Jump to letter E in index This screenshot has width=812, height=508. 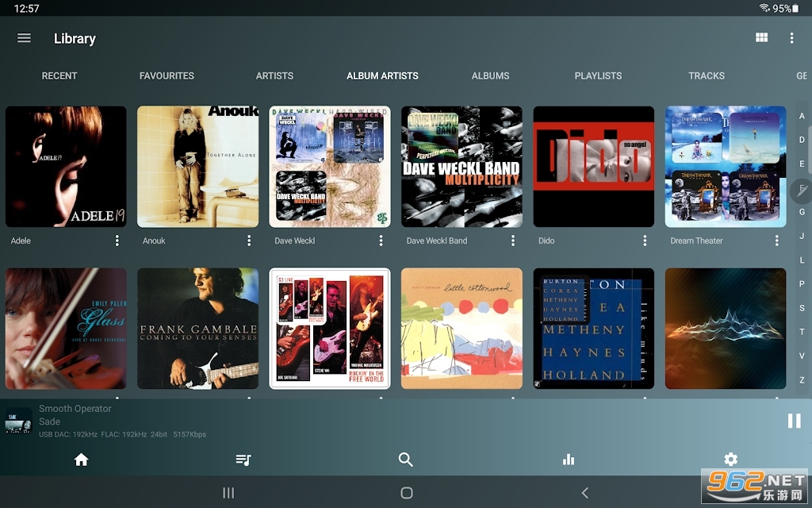pyautogui.click(x=802, y=164)
